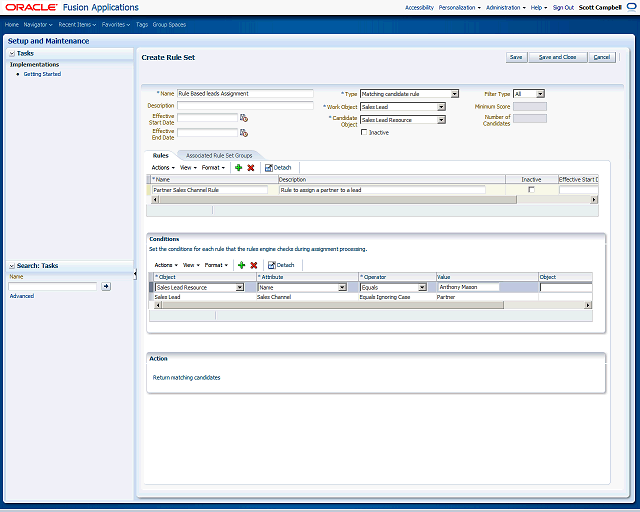This screenshot has width=640, height=512.
Task: Toggle Inactive for Partner Sales Channel Rule
Action: point(531,189)
